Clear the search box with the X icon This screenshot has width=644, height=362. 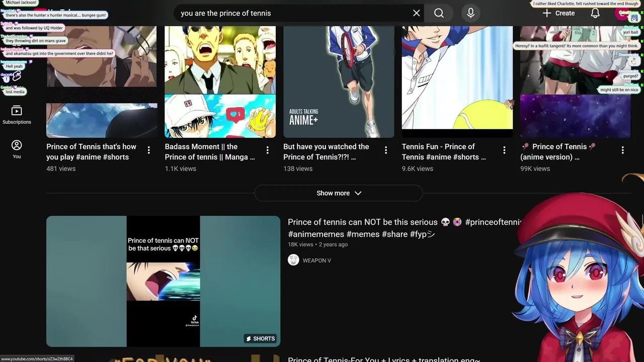tap(416, 13)
